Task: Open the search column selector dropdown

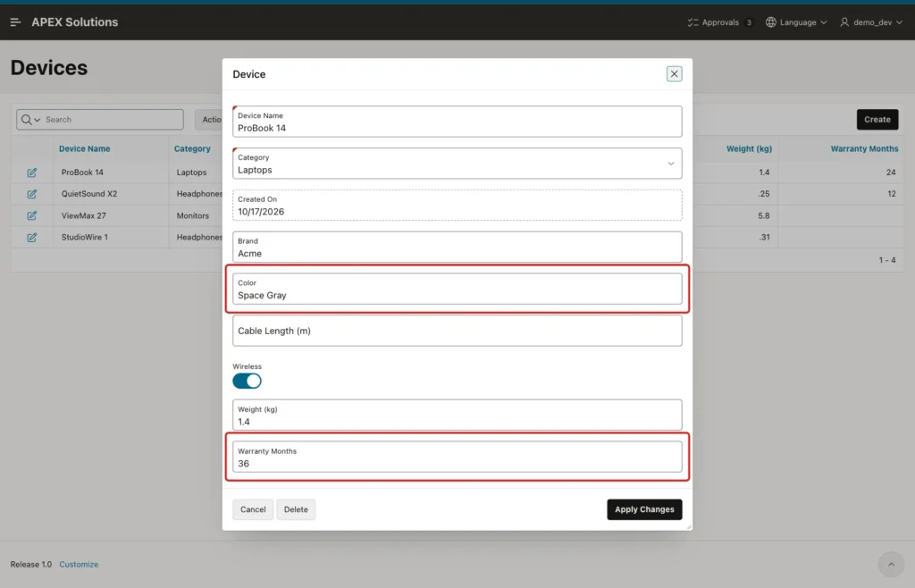Action: click(31, 120)
